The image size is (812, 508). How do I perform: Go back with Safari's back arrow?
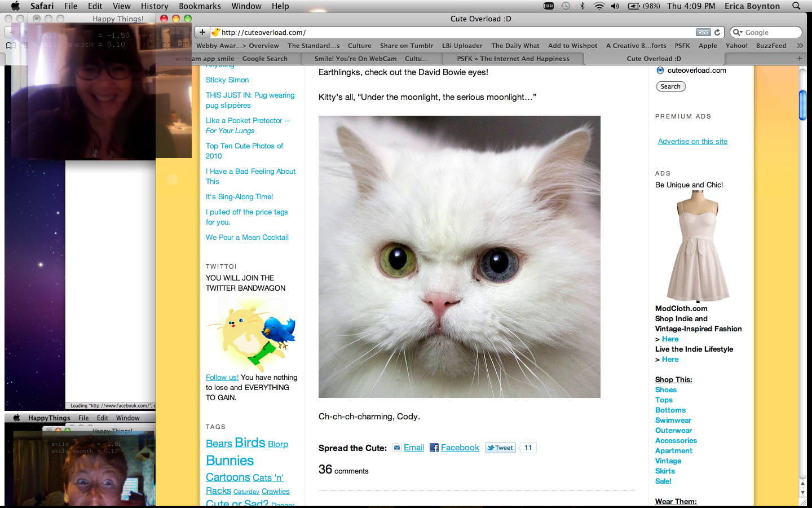point(167,32)
